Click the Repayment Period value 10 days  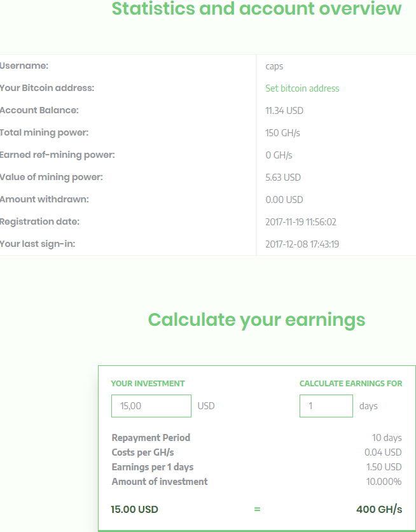387,438
